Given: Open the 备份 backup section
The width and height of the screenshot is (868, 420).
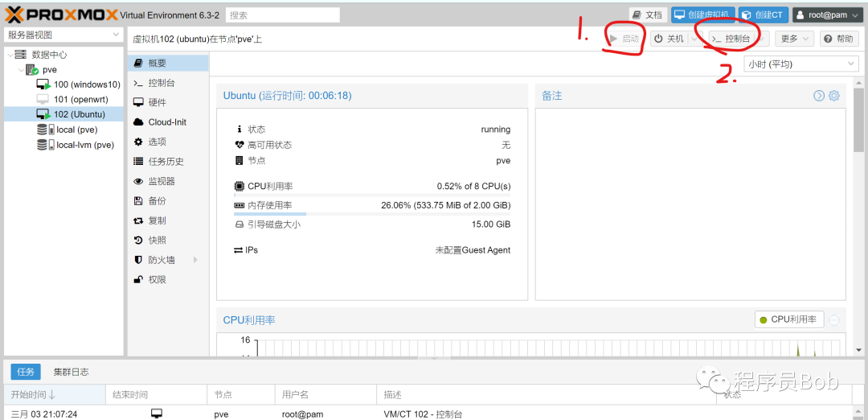Looking at the screenshot, I should coord(168,201).
